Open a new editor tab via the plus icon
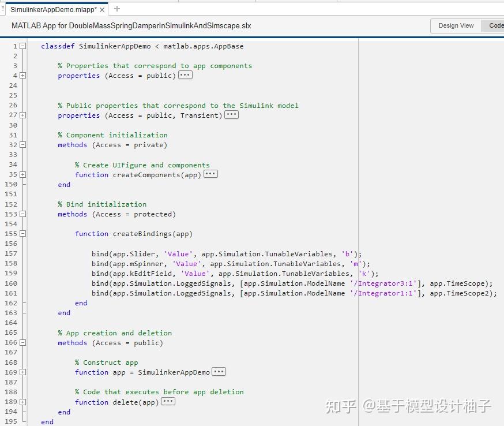504x426 pixels. tap(116, 9)
